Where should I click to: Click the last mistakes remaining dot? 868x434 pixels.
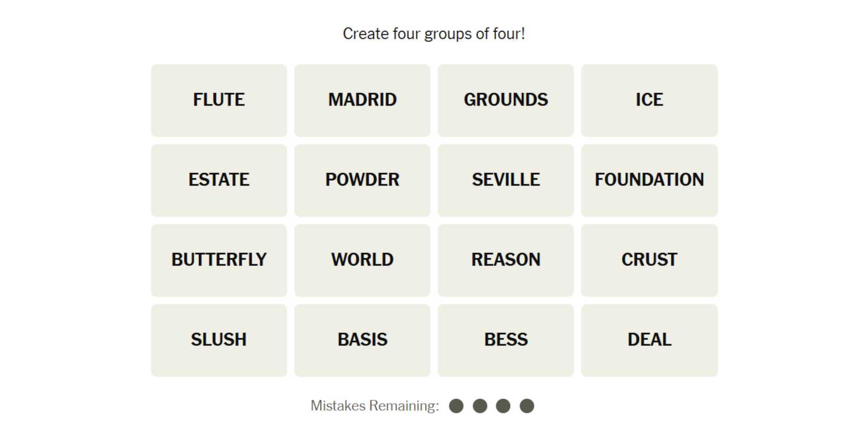tap(527, 406)
